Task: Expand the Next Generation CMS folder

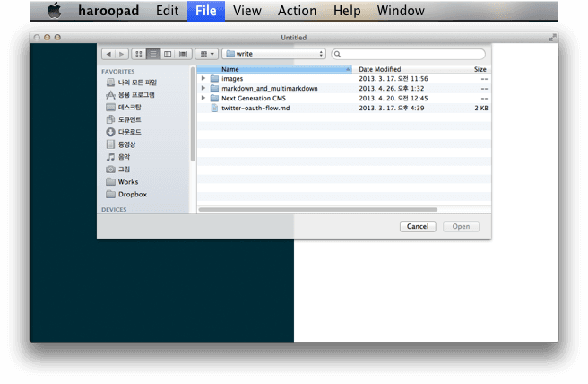Action: [203, 98]
